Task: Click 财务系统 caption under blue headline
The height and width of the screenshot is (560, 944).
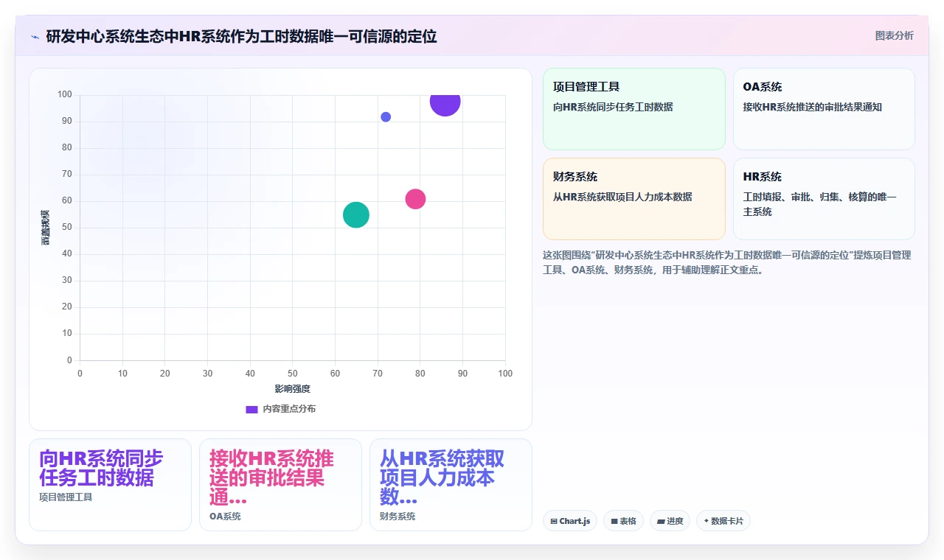Action: [398, 517]
